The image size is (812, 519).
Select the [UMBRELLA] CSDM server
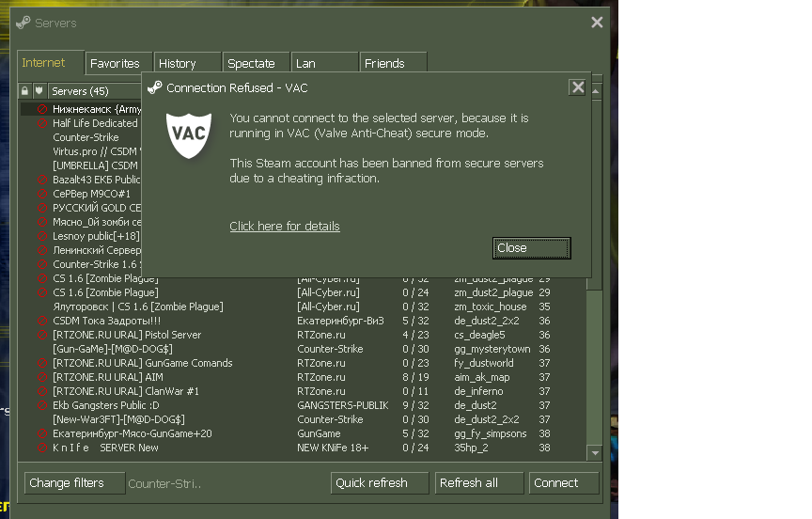click(82, 165)
